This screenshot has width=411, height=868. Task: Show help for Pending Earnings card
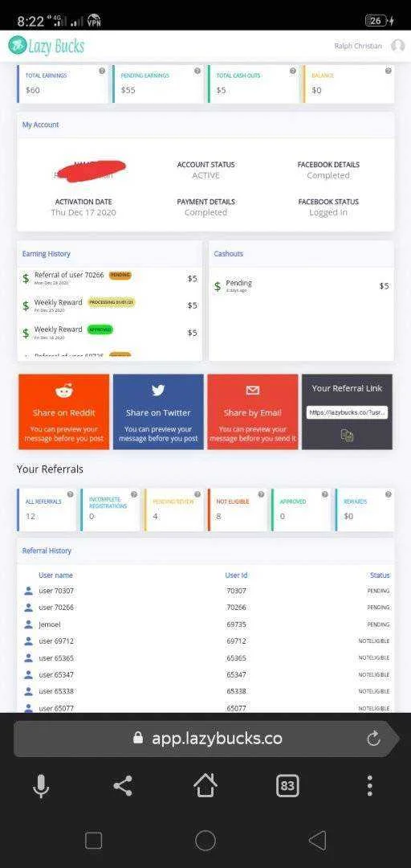(x=197, y=71)
